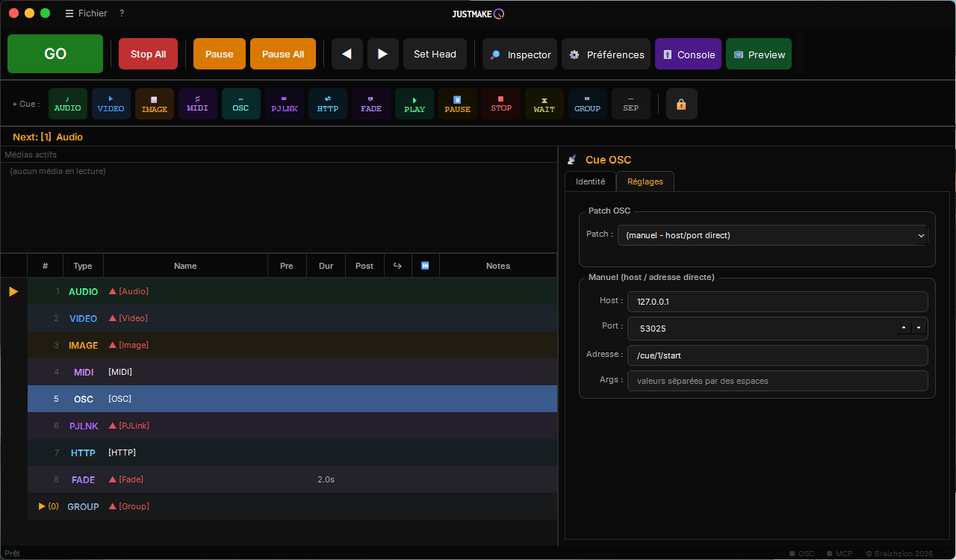Viewport: 956px width, 560px height.
Task: Increase the Port value with up arrow
Action: [x=904, y=328]
